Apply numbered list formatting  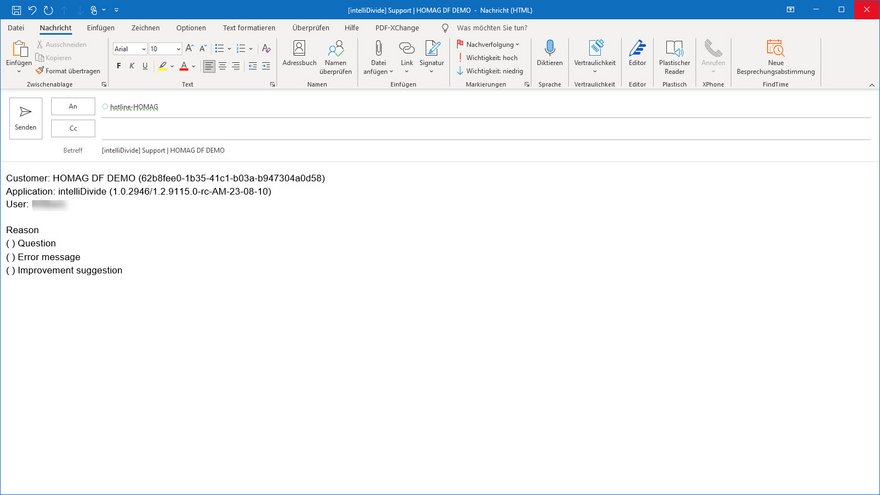(x=241, y=48)
